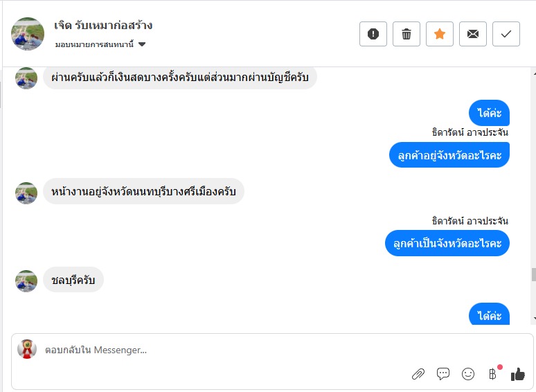
Task: Toggle the orange follow-up star
Action: [x=440, y=34]
